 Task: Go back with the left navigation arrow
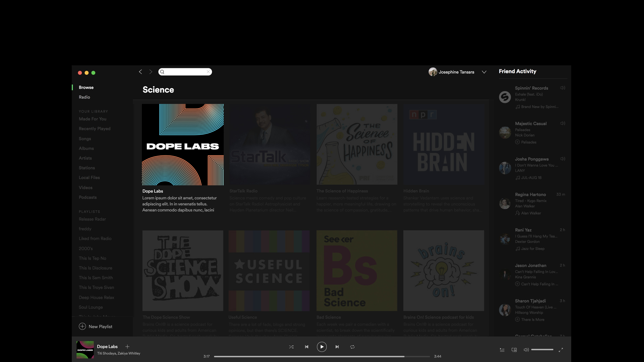(141, 72)
